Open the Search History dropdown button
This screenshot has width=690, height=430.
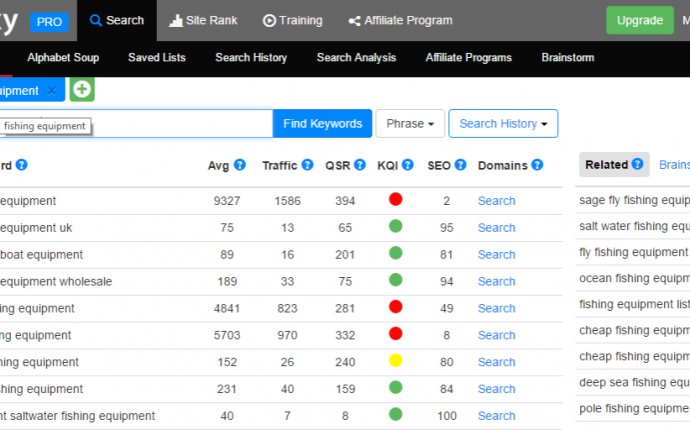[503, 124]
